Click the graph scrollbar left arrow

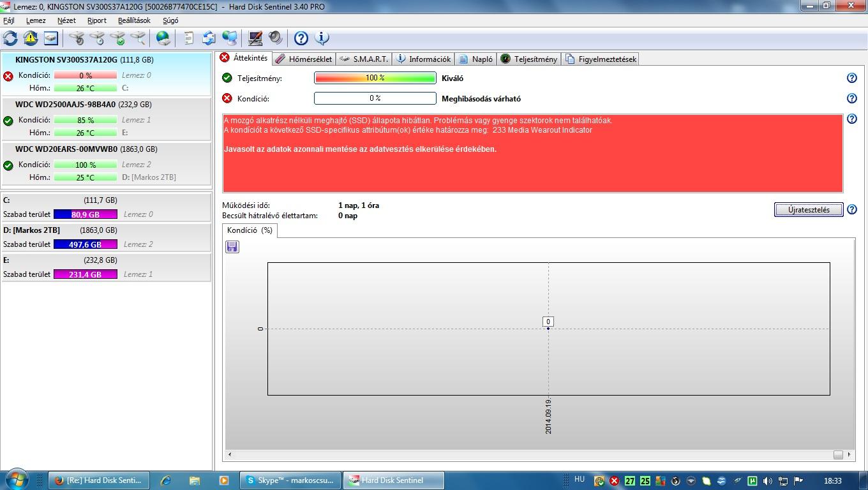[x=230, y=454]
